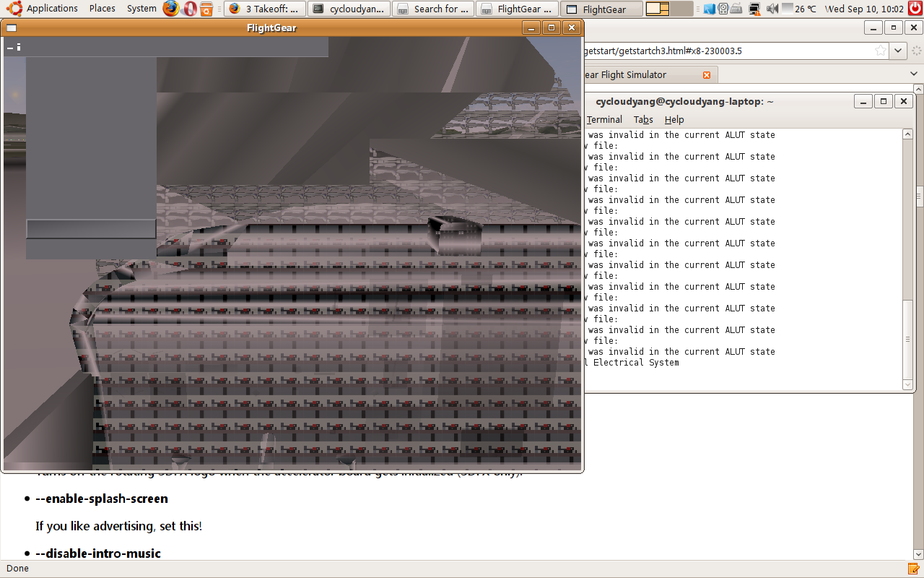Launch Opera from the top panel
Viewport: 924px width, 578px height.
(x=189, y=9)
